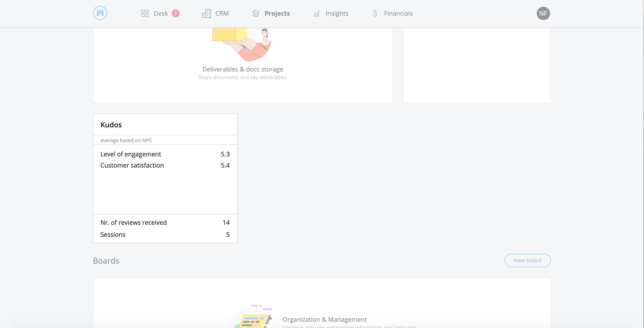Open the NF user avatar
The height and width of the screenshot is (328, 644).
[543, 13]
